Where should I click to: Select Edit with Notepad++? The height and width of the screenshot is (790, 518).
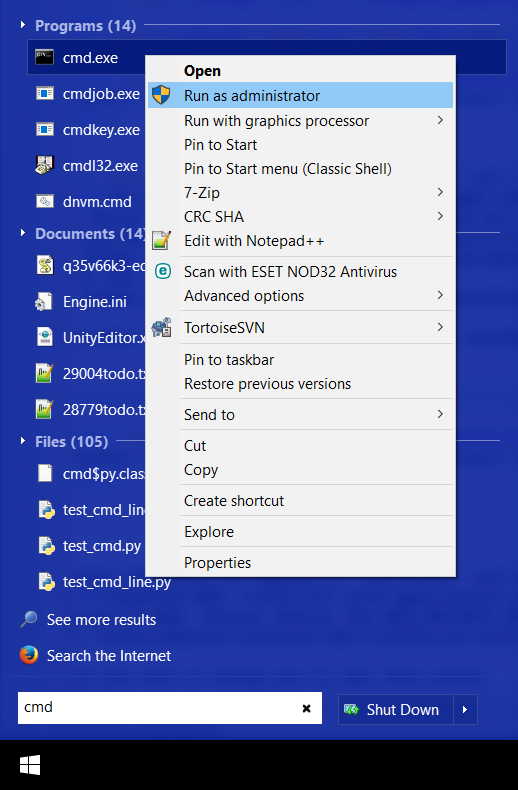pyautogui.click(x=300, y=241)
